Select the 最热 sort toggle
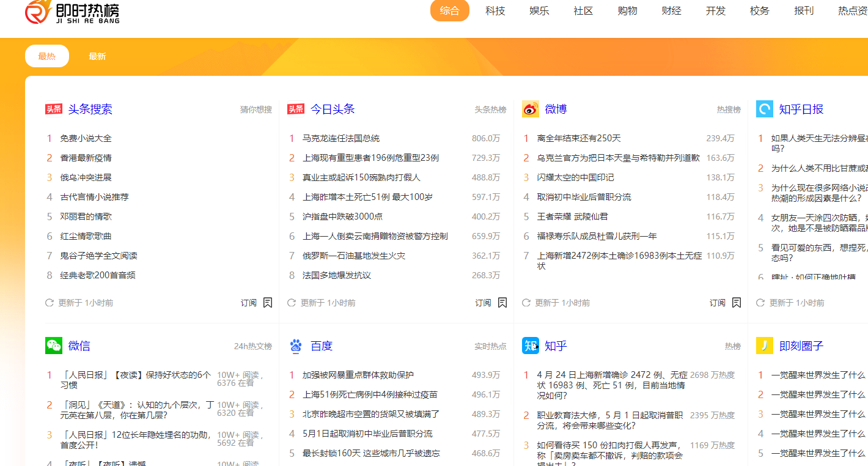The width and height of the screenshot is (868, 466). pos(47,56)
